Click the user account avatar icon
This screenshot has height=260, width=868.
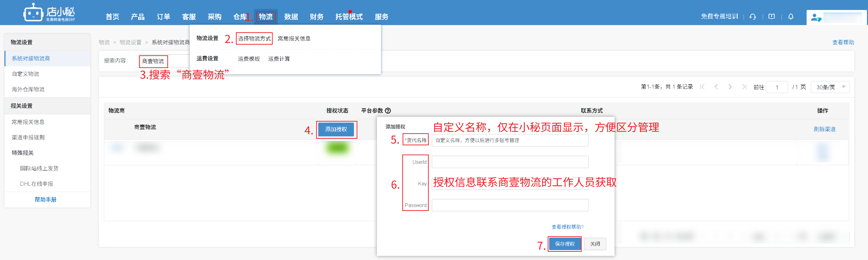816,17
